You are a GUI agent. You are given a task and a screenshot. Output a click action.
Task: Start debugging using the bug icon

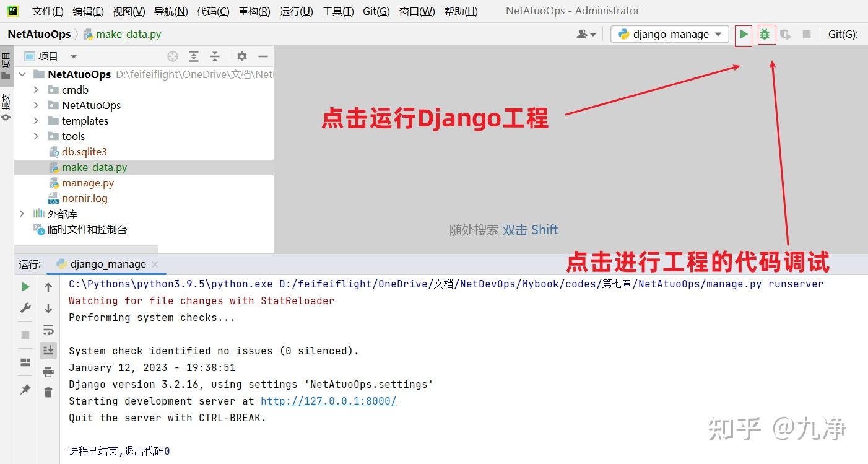tap(766, 35)
